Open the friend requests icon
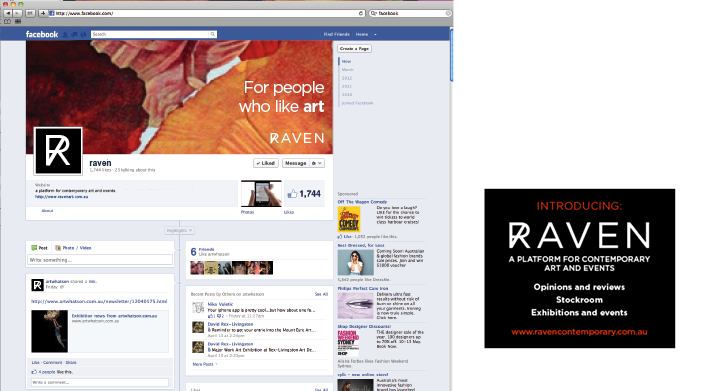The height and width of the screenshot is (391, 710). point(65,34)
